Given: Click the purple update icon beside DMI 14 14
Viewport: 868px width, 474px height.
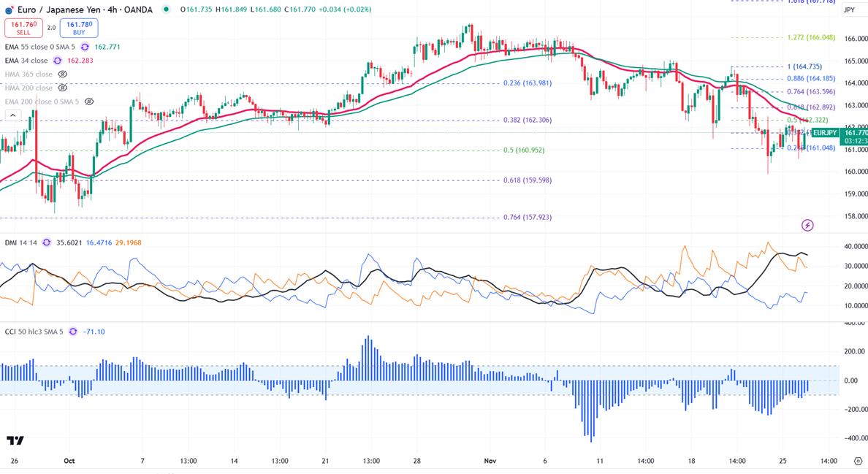Looking at the screenshot, I should (x=47, y=242).
